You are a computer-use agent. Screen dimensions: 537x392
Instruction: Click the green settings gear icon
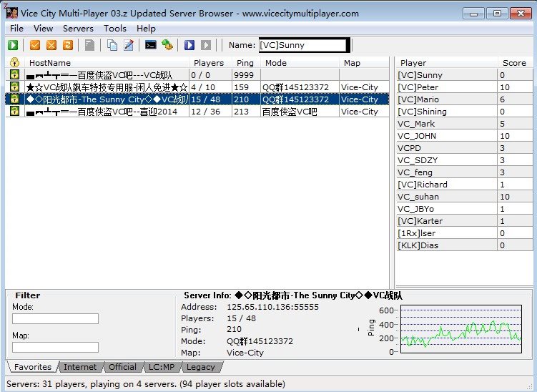pyautogui.click(x=167, y=45)
